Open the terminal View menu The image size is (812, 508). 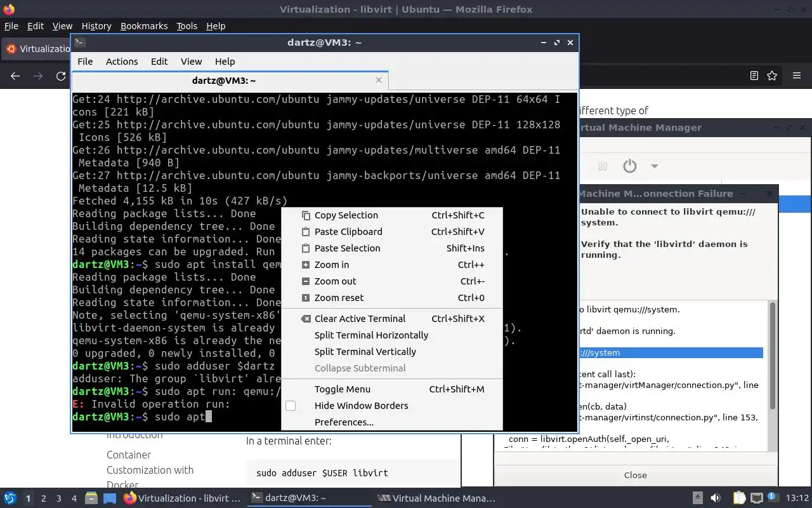pyautogui.click(x=191, y=62)
